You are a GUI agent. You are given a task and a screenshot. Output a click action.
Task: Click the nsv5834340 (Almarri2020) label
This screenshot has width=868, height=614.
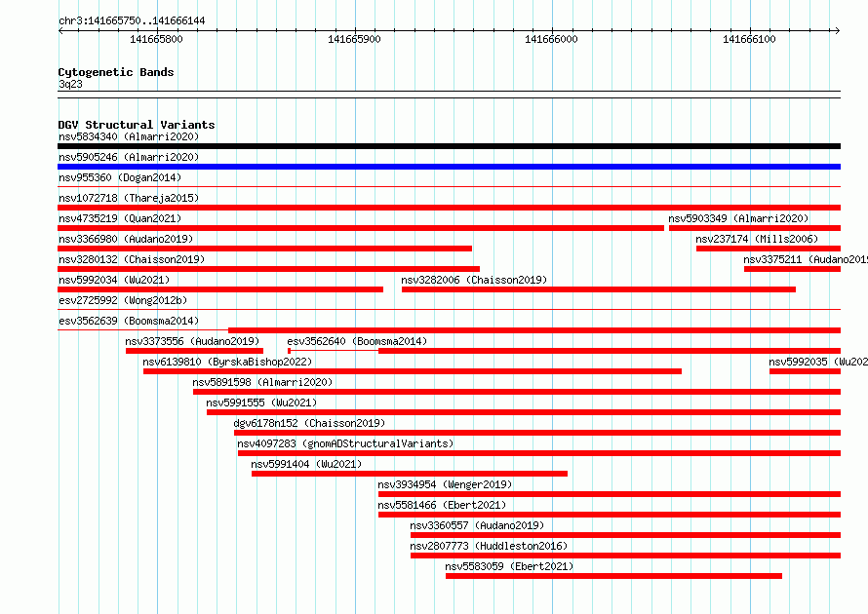point(129,136)
